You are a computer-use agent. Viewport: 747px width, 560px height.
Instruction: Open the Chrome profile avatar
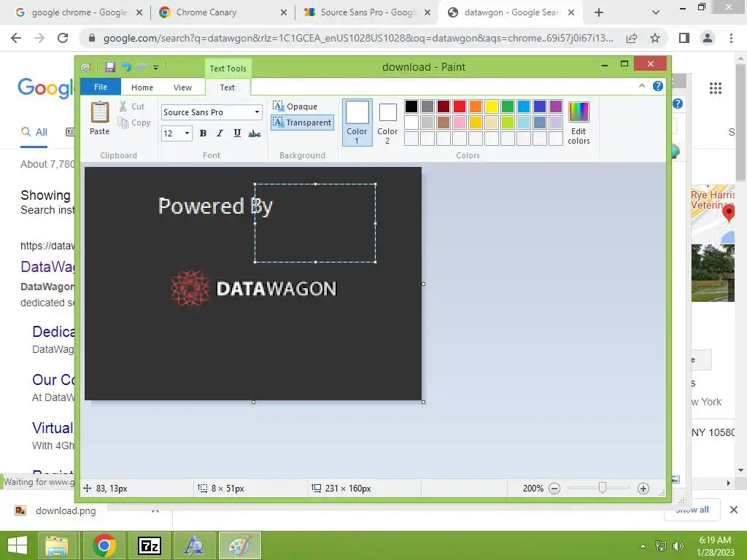[708, 38]
